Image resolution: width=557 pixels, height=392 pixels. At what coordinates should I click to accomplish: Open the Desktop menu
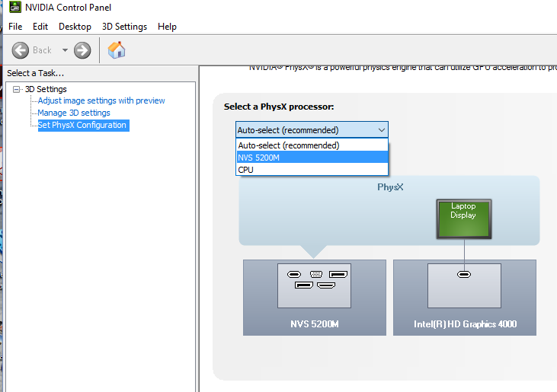[75, 27]
